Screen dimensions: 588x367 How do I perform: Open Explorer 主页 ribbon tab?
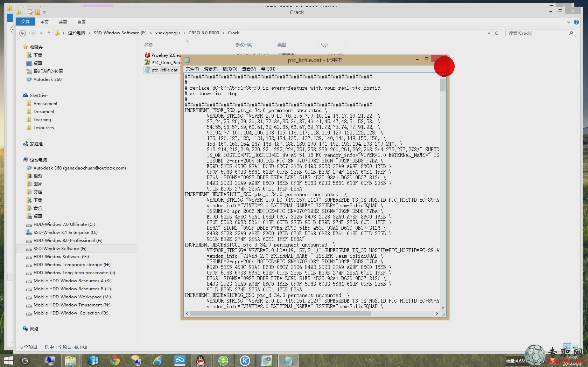tap(44, 22)
